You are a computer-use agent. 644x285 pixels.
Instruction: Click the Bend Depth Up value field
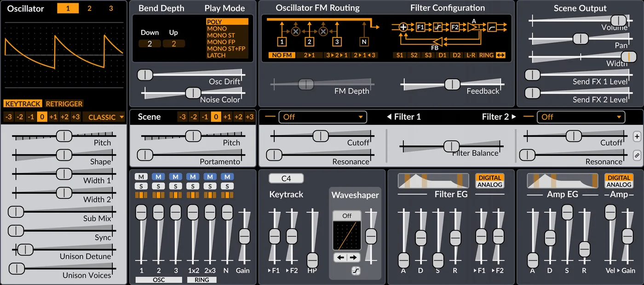(x=174, y=44)
